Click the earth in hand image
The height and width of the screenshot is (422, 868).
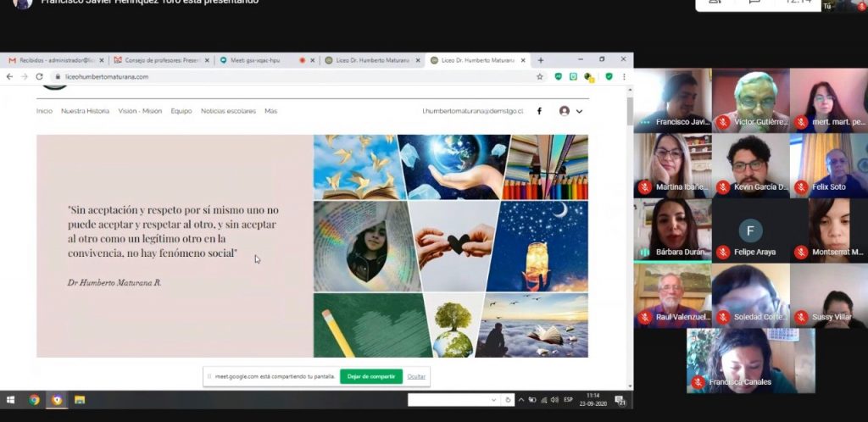click(453, 167)
